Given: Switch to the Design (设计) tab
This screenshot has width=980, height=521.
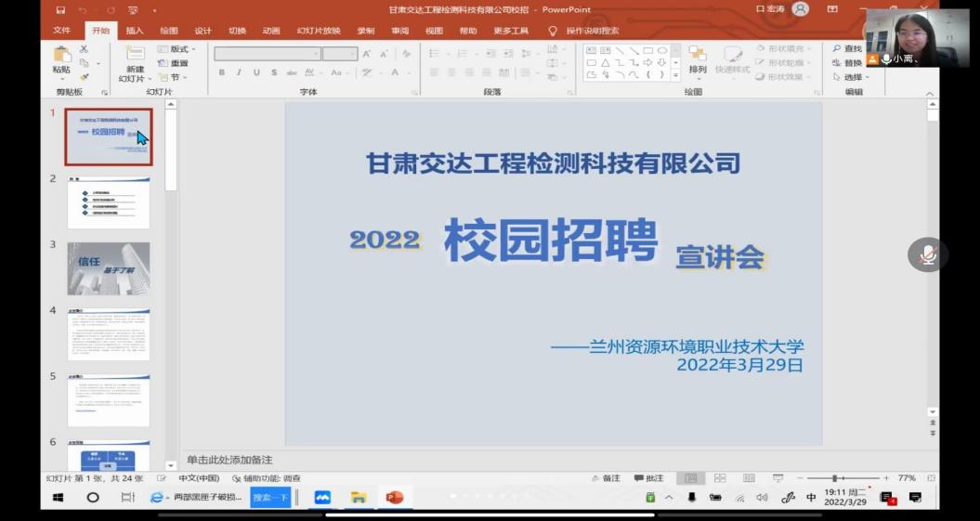Looking at the screenshot, I should [x=203, y=31].
